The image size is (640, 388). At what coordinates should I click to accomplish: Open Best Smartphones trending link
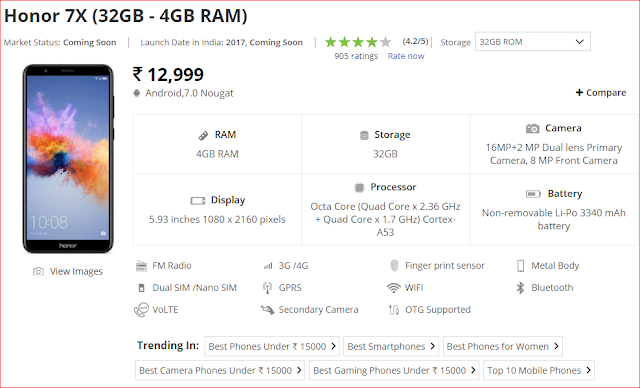coord(391,346)
